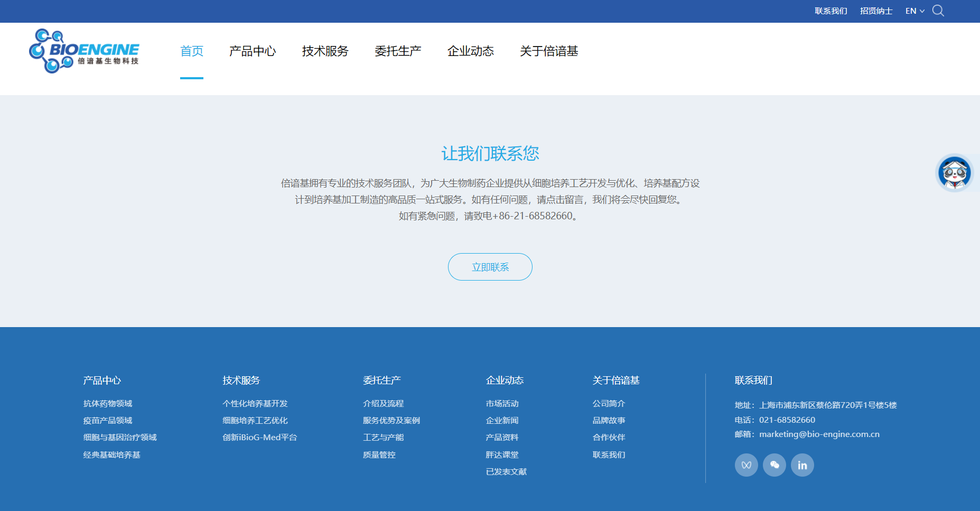The height and width of the screenshot is (511, 980).
Task: Click the marketing@bio-engine.com.cn email address
Action: [x=819, y=434]
